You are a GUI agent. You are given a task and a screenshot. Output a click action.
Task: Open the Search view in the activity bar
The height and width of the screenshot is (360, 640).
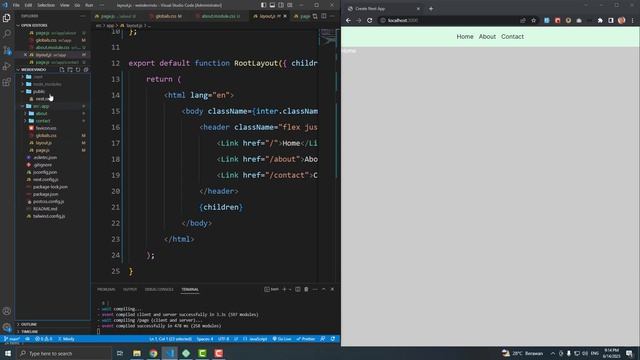7,33
